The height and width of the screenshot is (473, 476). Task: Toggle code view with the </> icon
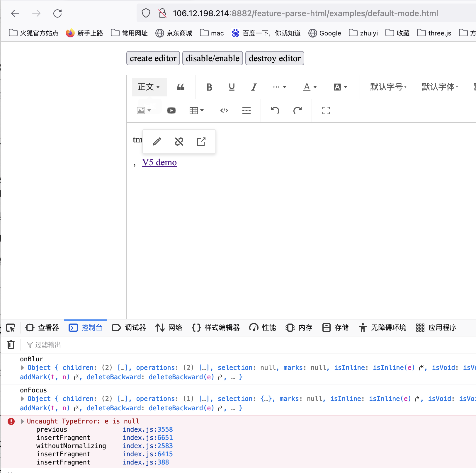coord(224,110)
